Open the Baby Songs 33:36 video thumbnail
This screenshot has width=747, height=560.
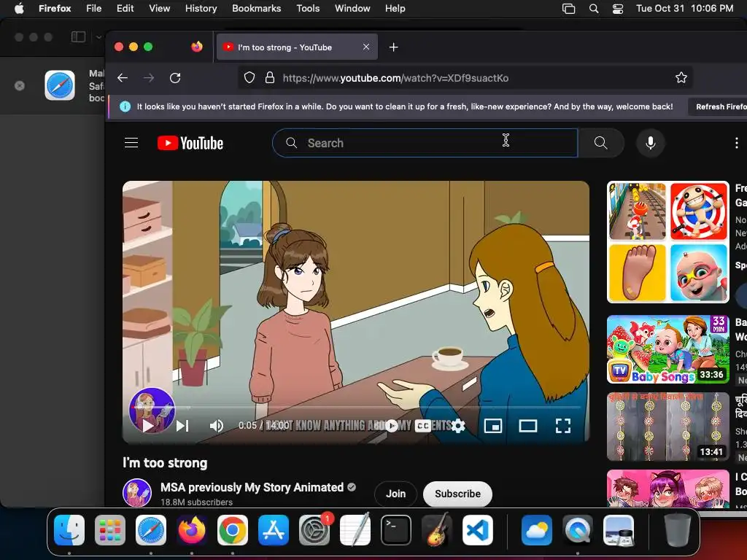click(668, 349)
